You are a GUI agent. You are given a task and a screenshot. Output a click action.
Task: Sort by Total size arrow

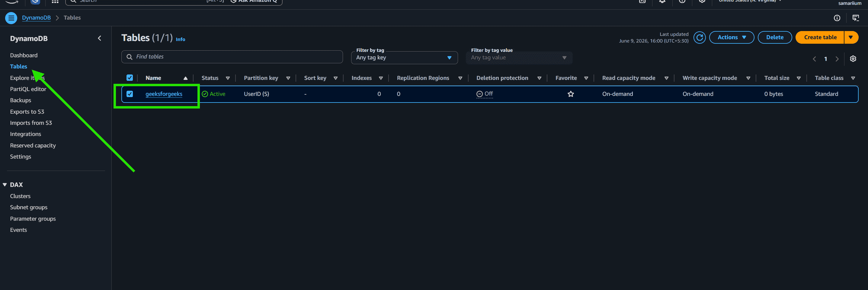799,78
